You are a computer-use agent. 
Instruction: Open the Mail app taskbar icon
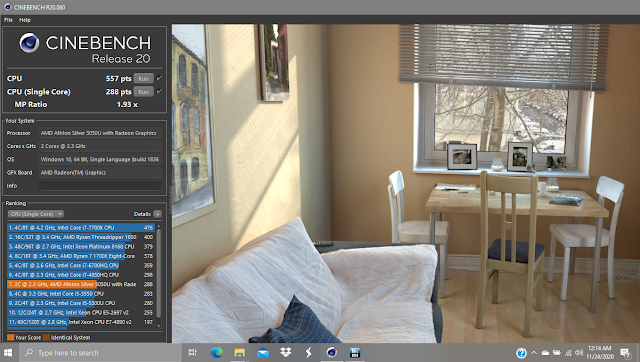click(262, 353)
